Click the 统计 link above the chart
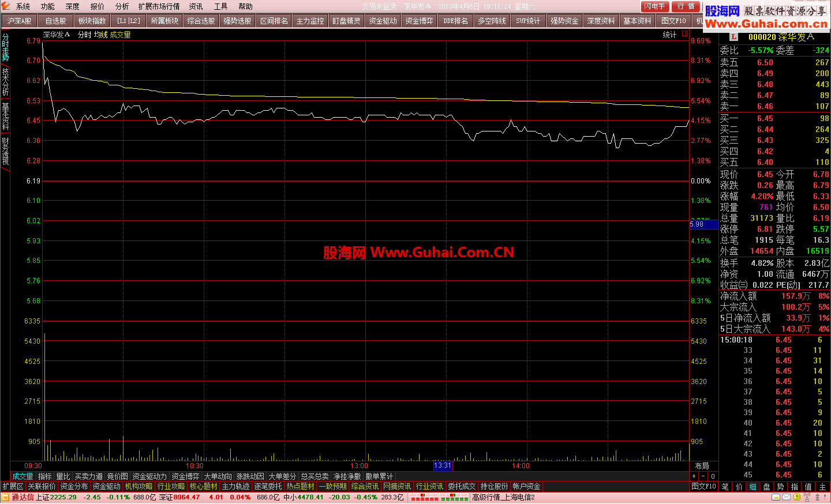Viewport: 831px width, 504px height. tap(669, 35)
